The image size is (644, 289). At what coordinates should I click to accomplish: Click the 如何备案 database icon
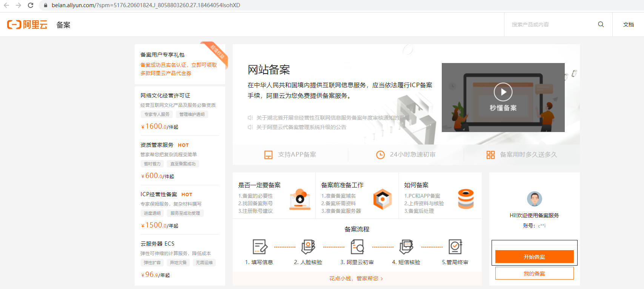tap(466, 199)
